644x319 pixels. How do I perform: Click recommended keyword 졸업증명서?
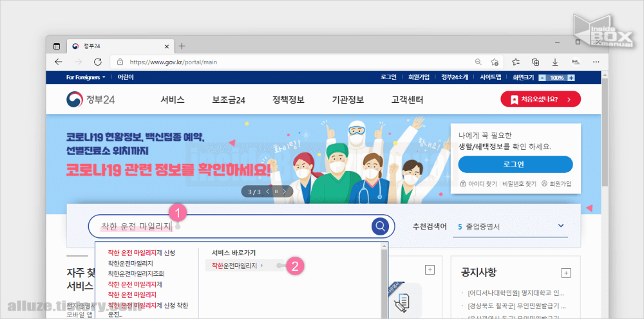pyautogui.click(x=482, y=226)
